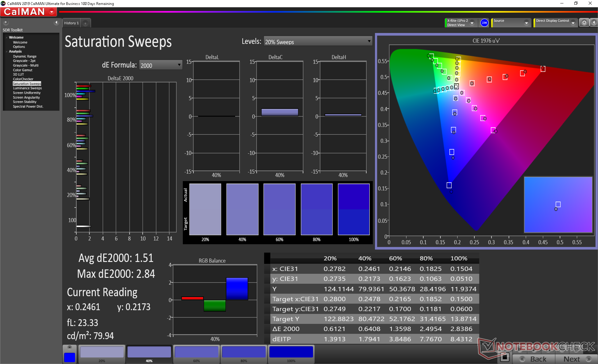Collapse the right panel arrow icon
The height and width of the screenshot is (364, 598).
(x=594, y=23)
